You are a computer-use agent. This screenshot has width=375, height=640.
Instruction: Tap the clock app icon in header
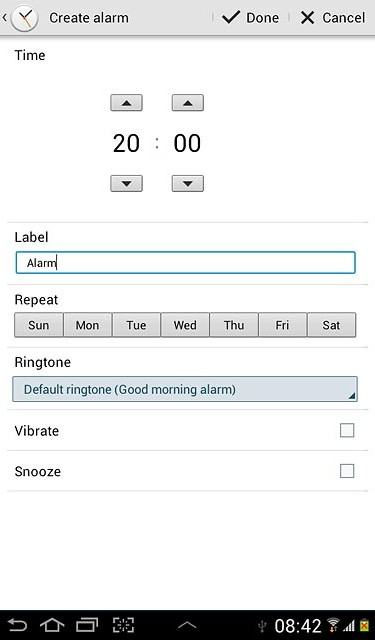click(x=24, y=18)
